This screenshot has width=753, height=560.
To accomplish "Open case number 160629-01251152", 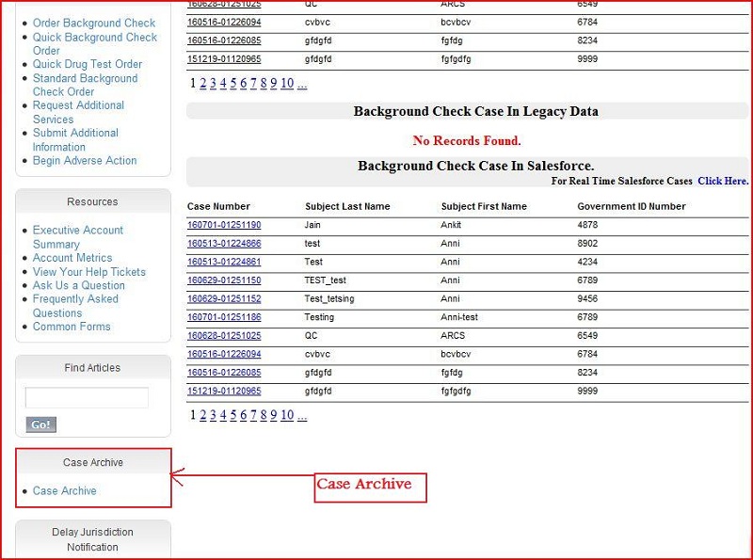I will click(224, 298).
